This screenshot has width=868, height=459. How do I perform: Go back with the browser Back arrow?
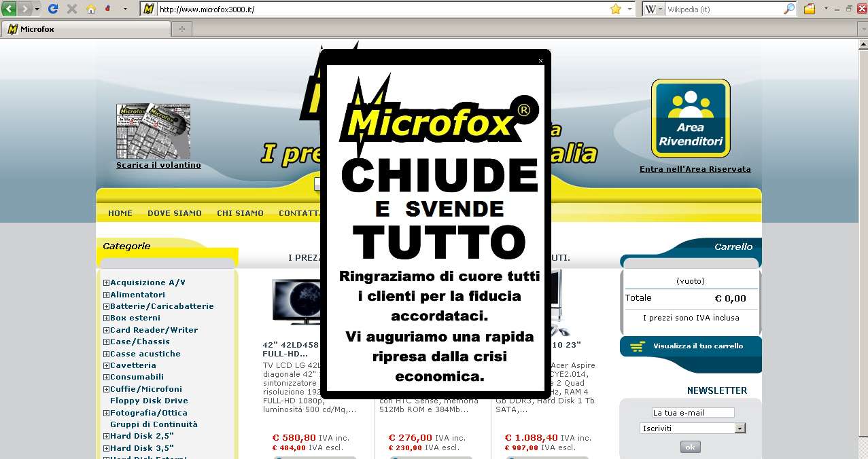[x=9, y=9]
